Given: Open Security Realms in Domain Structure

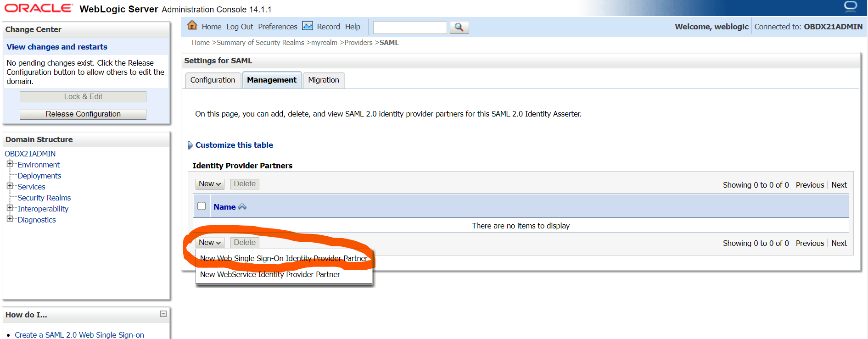Looking at the screenshot, I should 44,198.
